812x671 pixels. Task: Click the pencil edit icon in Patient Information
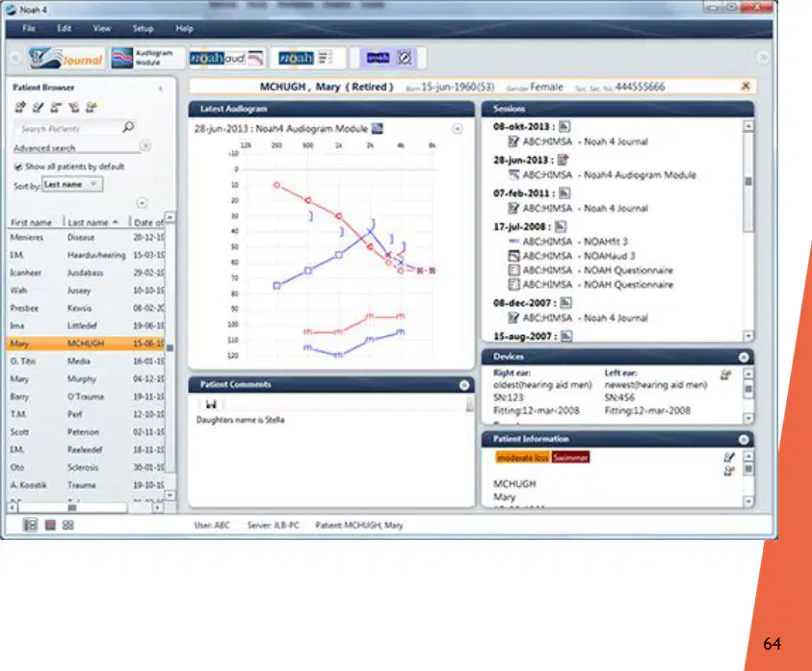(729, 456)
